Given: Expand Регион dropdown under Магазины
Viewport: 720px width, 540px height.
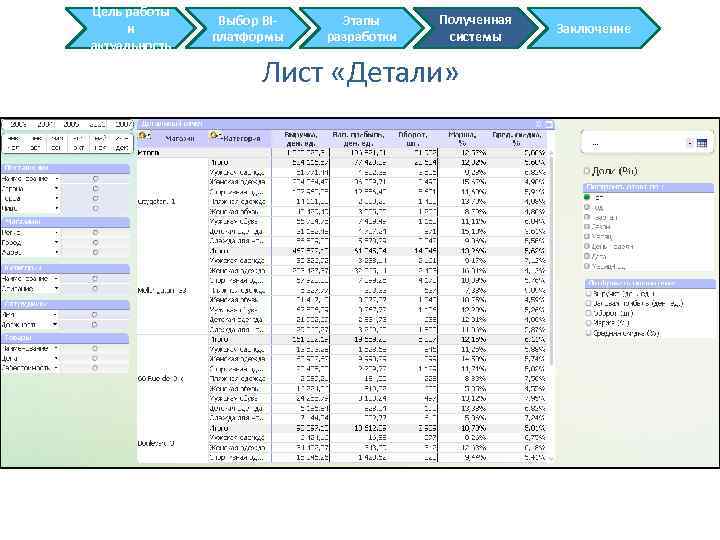Looking at the screenshot, I should [56, 232].
